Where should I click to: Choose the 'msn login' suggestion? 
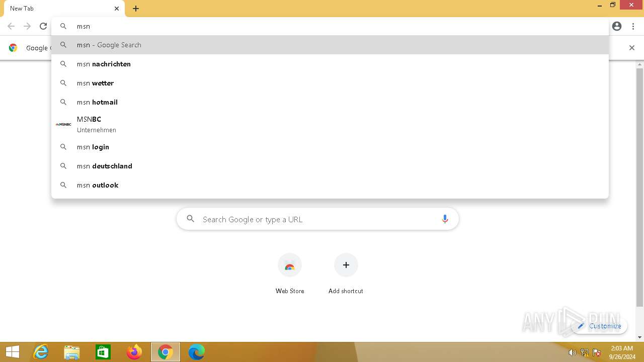click(x=330, y=147)
